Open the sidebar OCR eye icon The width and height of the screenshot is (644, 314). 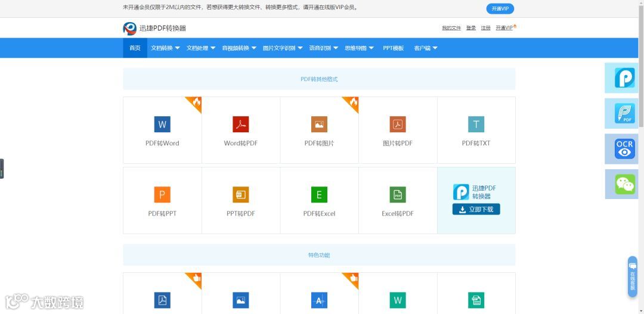[624, 149]
